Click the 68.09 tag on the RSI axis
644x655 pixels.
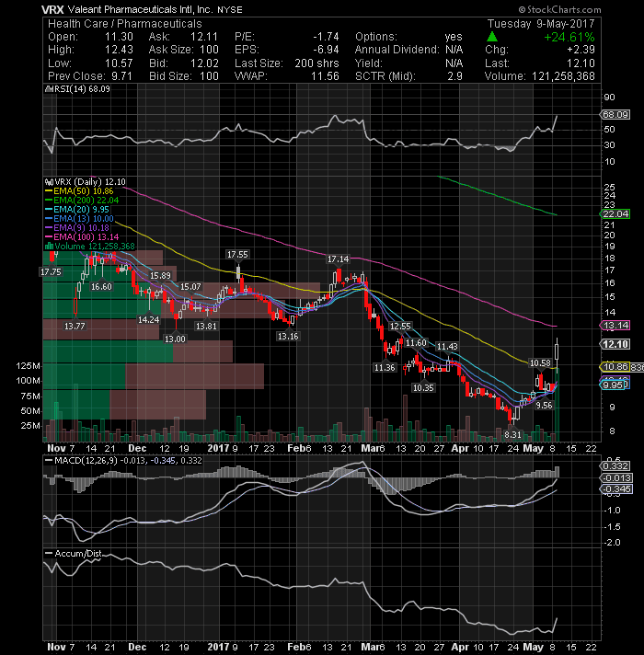(615, 114)
